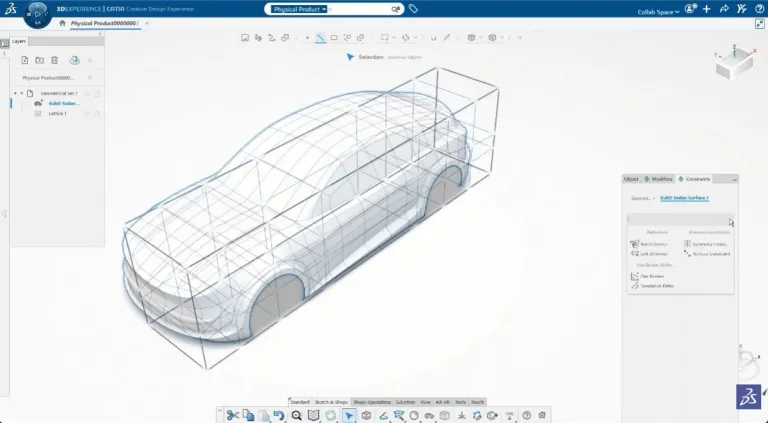The height and width of the screenshot is (423, 768).
Task: Click the magnifier zoom icon in the bottom toolbar
Action: click(296, 415)
